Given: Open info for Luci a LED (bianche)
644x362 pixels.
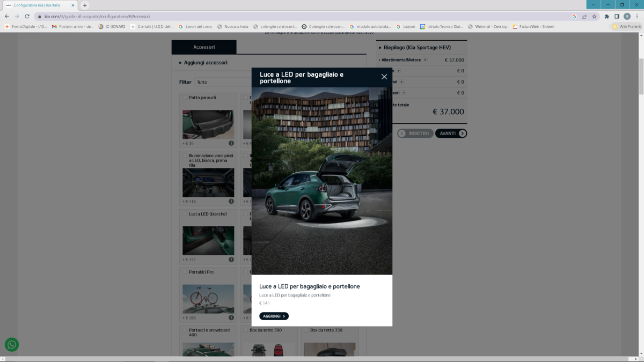Looking at the screenshot, I should tap(231, 260).
